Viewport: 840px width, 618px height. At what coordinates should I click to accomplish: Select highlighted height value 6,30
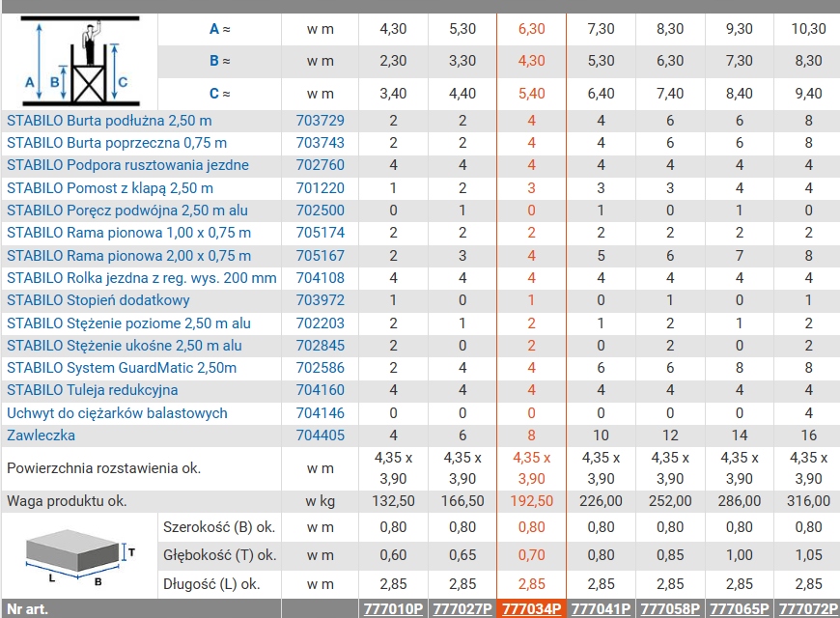531,29
